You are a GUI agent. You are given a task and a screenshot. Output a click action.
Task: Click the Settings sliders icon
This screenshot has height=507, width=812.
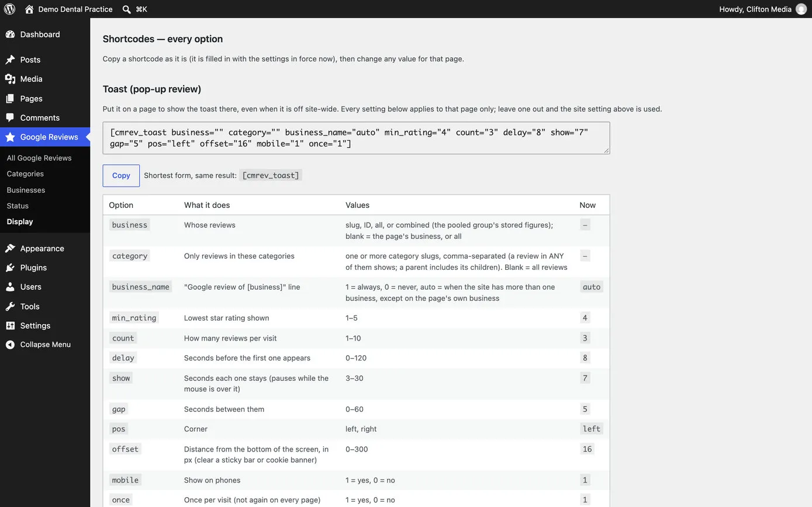(x=10, y=326)
